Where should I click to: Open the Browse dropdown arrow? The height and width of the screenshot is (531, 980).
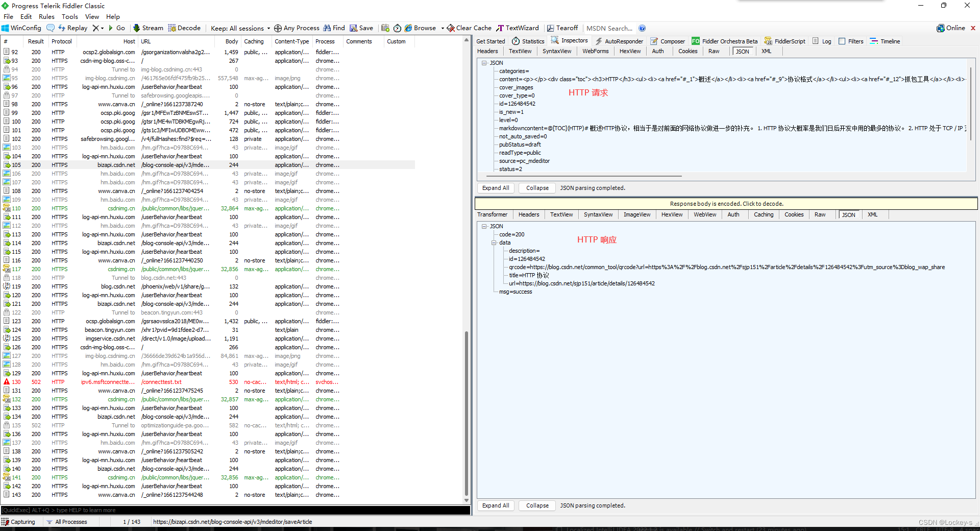click(443, 28)
